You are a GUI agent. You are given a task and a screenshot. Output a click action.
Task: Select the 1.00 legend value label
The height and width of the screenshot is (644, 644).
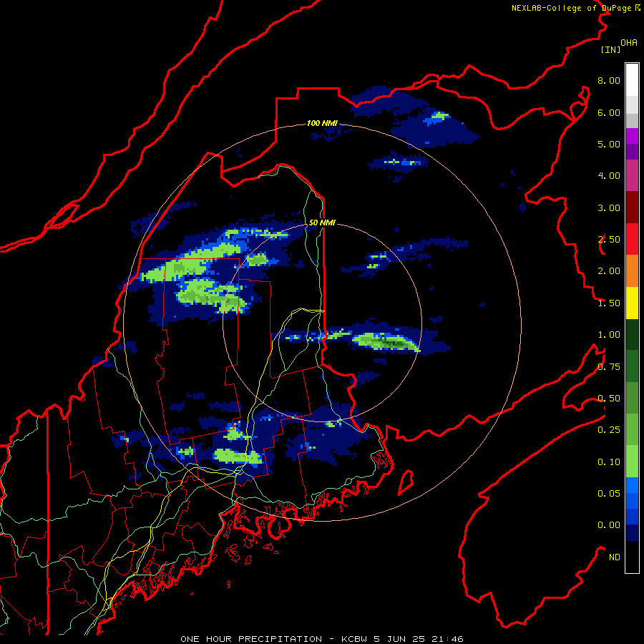(609, 335)
